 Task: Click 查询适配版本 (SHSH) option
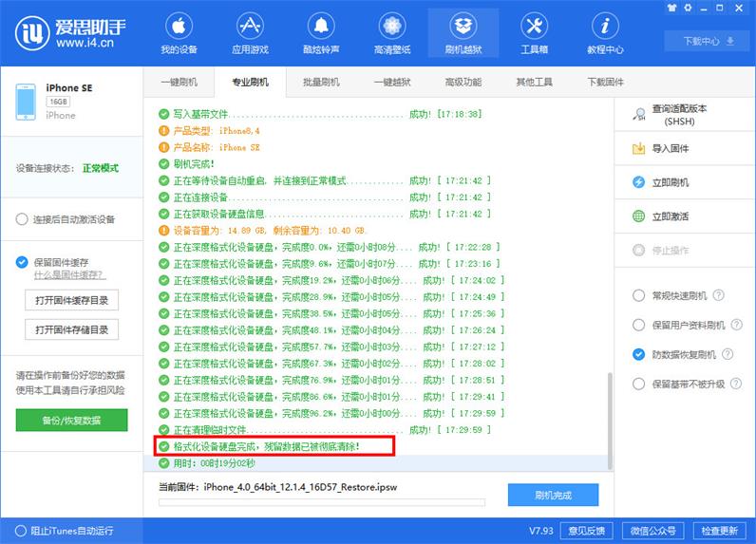click(685, 115)
